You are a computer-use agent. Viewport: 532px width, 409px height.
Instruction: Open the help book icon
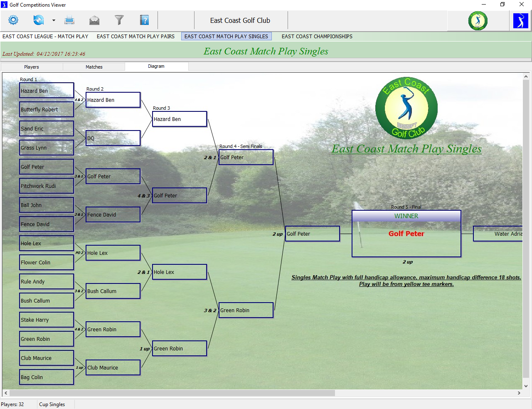[x=144, y=20]
